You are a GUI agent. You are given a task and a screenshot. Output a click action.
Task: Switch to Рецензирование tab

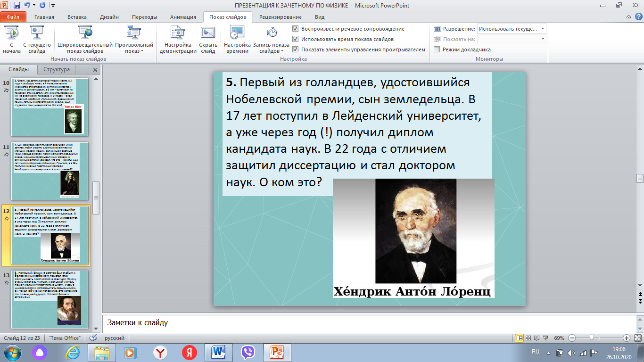point(281,17)
